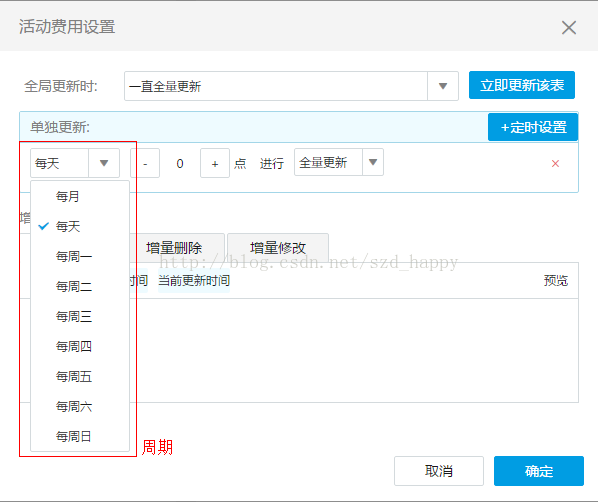Select 每周三 in the period list

80,316
